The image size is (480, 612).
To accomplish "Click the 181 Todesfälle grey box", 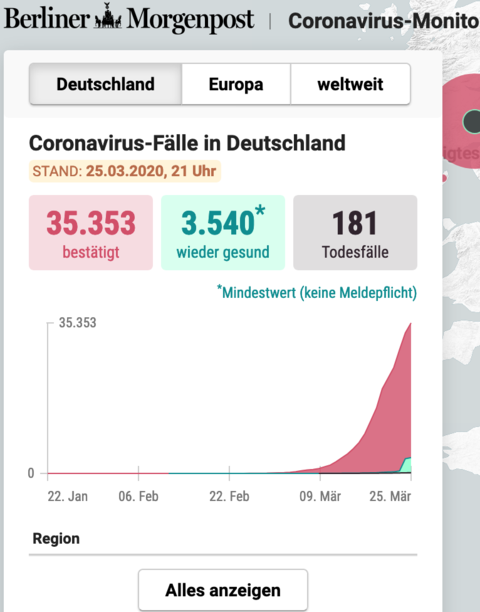I will tap(355, 233).
